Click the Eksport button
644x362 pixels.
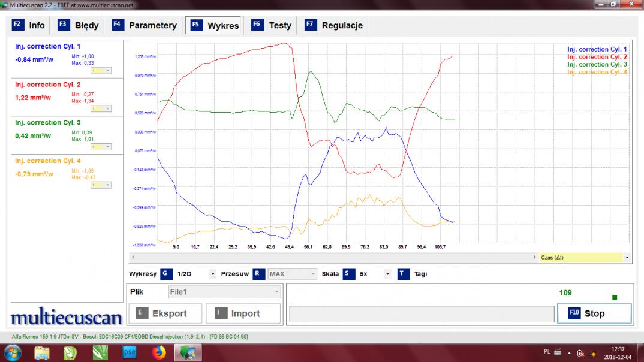[165, 313]
